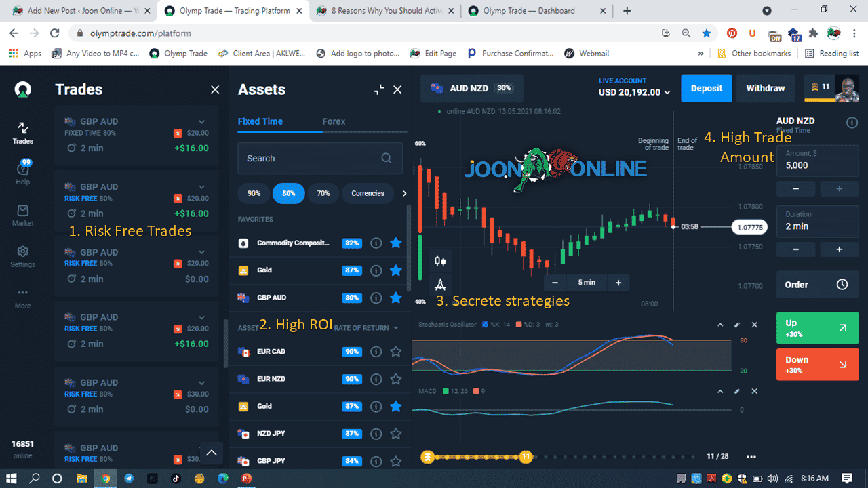Show AUD NZD trade info icon
Viewport: 868px width, 488px height.
pos(852,123)
